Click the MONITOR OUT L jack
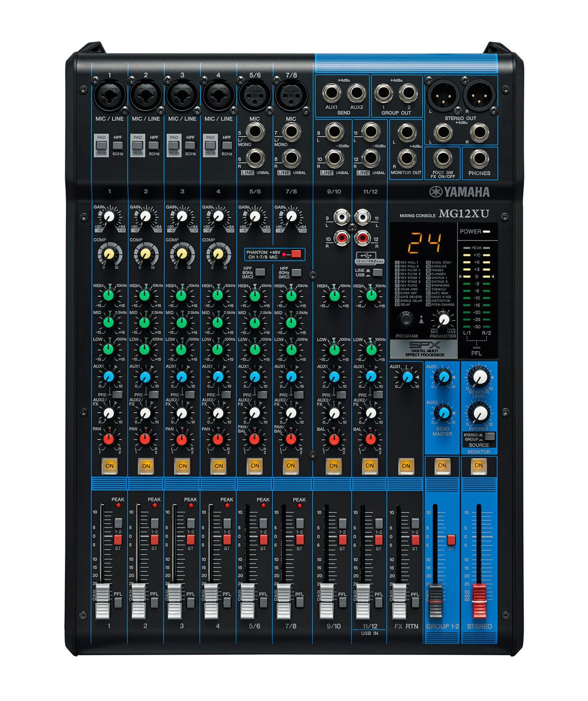 click(406, 133)
